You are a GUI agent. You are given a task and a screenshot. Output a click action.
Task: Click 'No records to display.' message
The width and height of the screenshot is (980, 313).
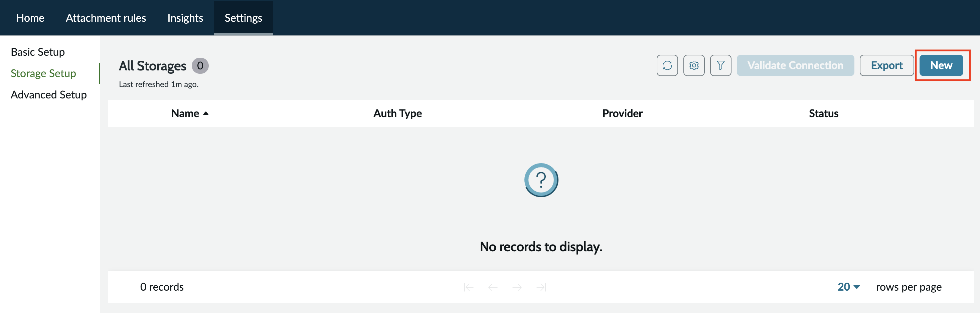pos(540,247)
